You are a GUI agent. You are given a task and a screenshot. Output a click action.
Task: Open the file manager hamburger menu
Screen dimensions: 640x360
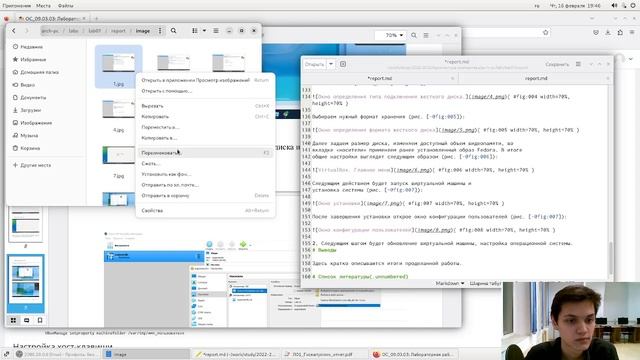216,31
